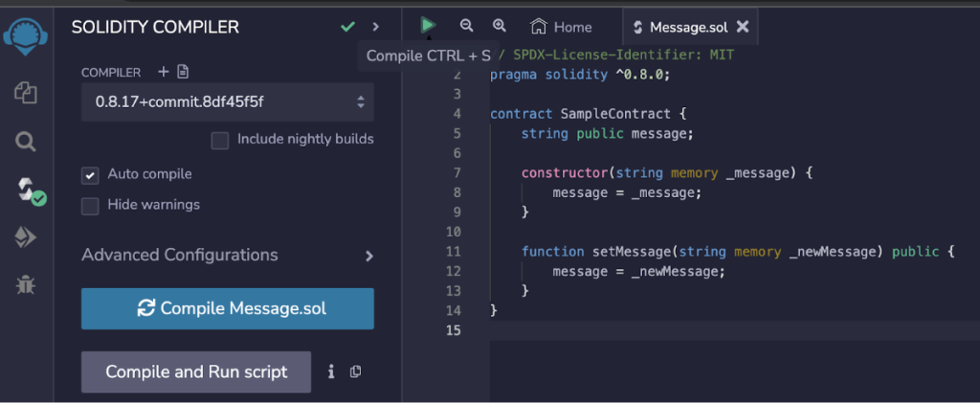This screenshot has height=403, width=980.
Task: Copy icon beside Compile and Run script
Action: (x=355, y=371)
